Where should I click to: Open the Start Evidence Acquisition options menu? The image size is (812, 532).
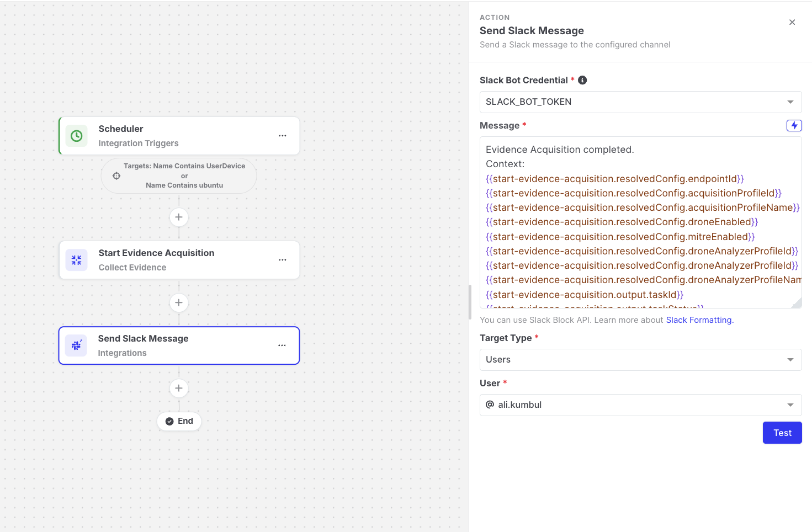(283, 260)
